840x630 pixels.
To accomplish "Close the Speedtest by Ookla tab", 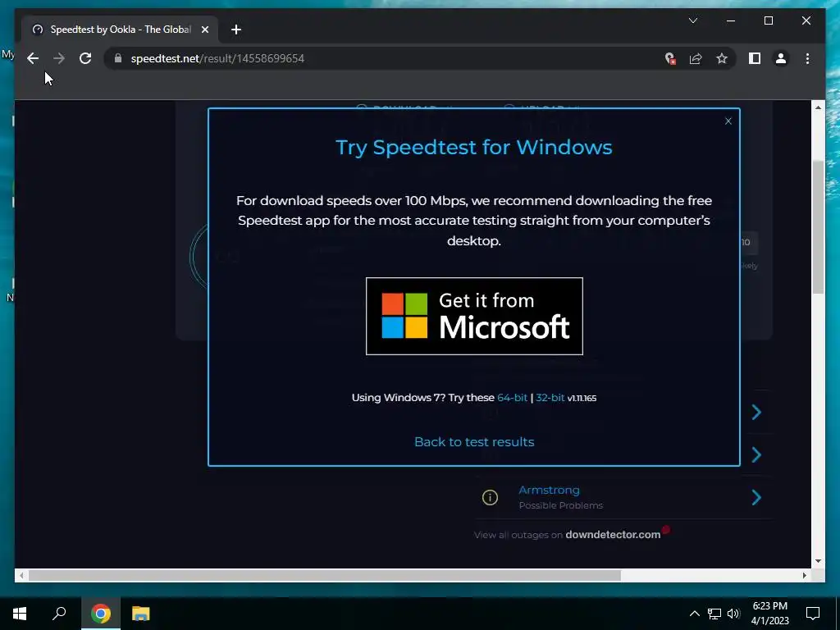I will 204,30.
